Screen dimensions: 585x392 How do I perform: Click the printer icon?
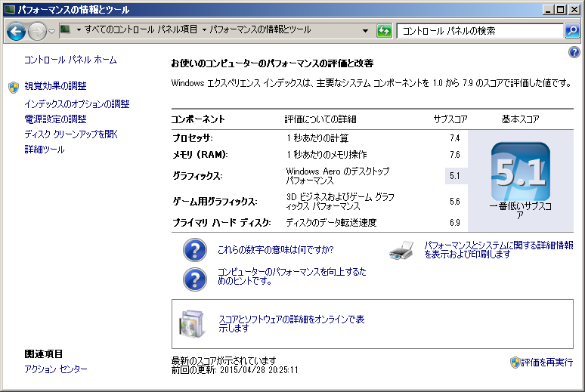tap(401, 250)
